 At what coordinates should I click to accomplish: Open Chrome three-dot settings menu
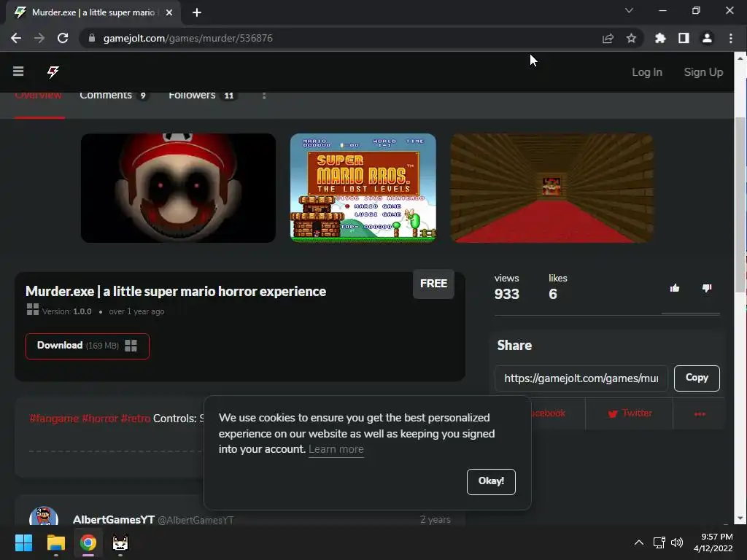pyautogui.click(x=731, y=38)
